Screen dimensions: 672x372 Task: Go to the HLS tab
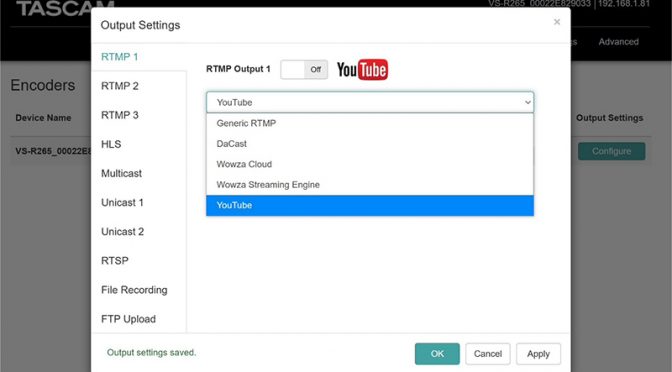111,144
